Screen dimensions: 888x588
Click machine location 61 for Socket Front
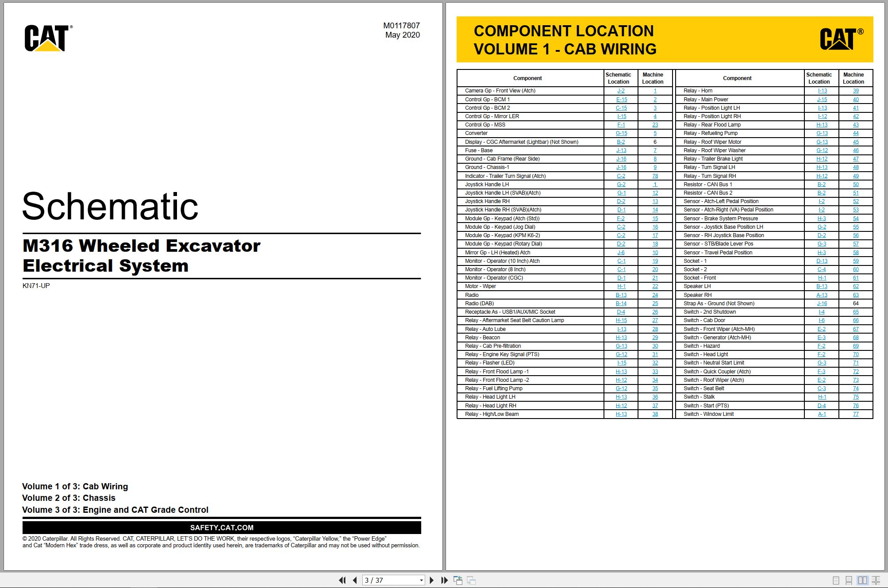point(856,278)
